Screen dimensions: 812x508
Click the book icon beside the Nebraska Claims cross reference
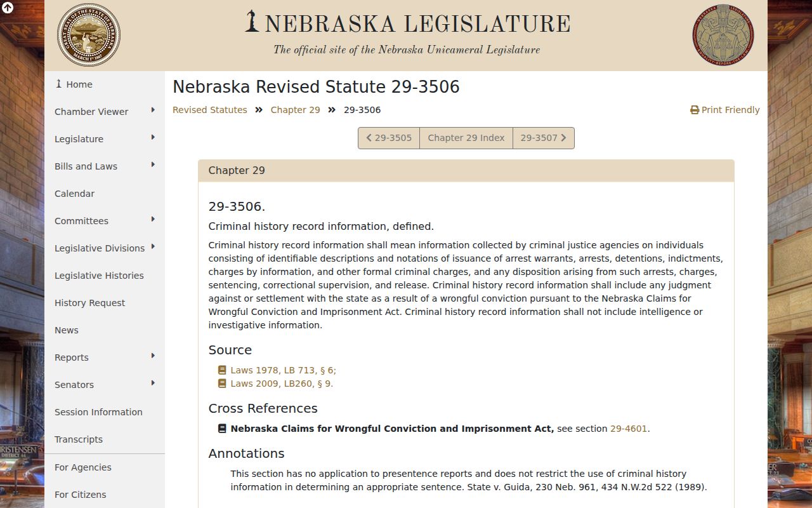click(x=222, y=429)
